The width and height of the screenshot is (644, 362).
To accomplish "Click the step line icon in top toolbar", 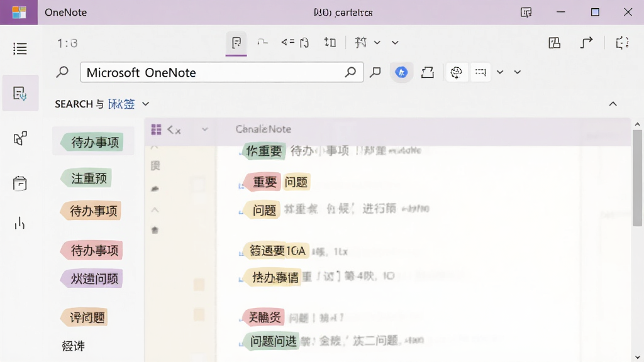I will coord(262,42).
